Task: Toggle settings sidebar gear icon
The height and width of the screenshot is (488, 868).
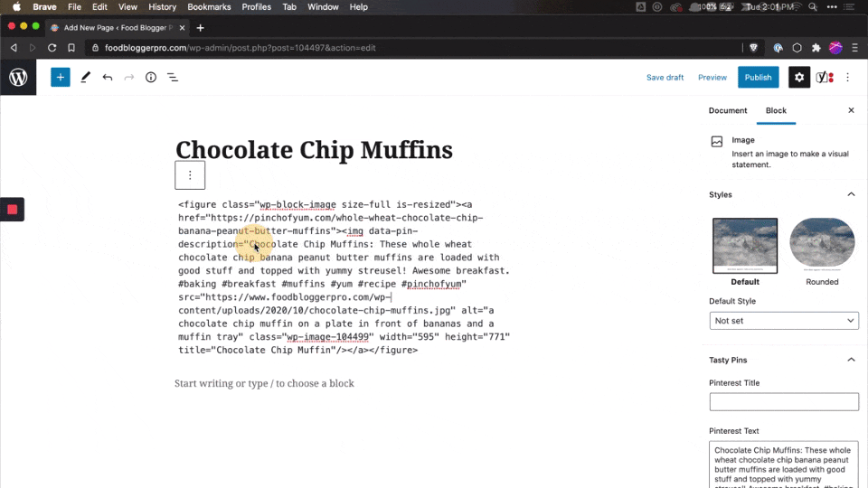Action: [x=798, y=78]
